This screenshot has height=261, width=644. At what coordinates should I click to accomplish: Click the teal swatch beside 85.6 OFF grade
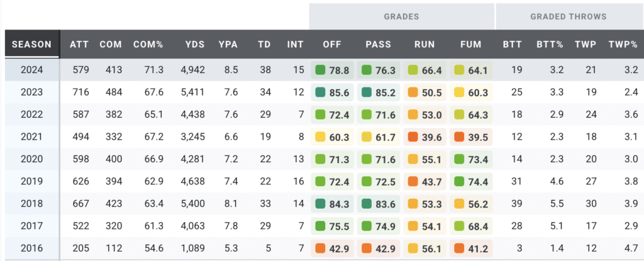(320, 92)
